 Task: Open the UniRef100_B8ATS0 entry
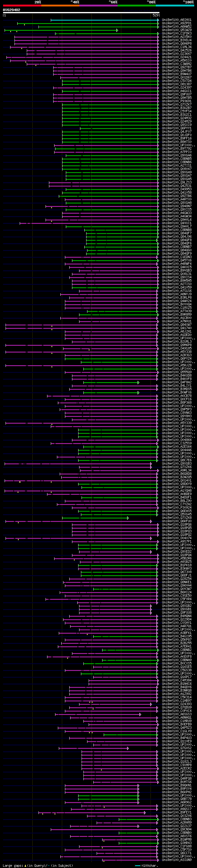[177, 142]
